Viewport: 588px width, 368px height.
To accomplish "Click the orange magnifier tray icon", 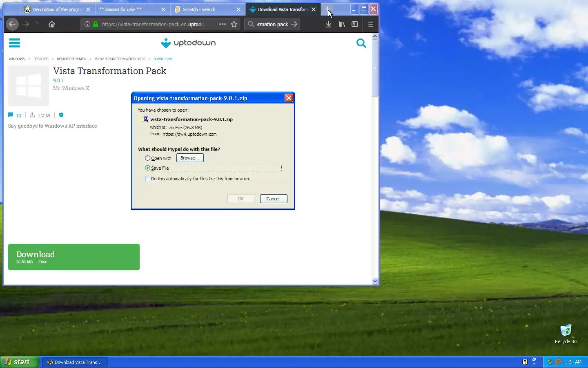I will (558, 362).
